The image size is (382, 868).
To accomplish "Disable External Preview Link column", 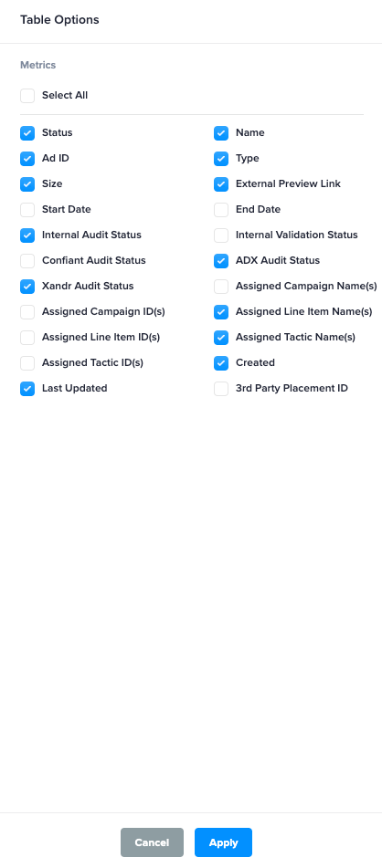I will 221,184.
